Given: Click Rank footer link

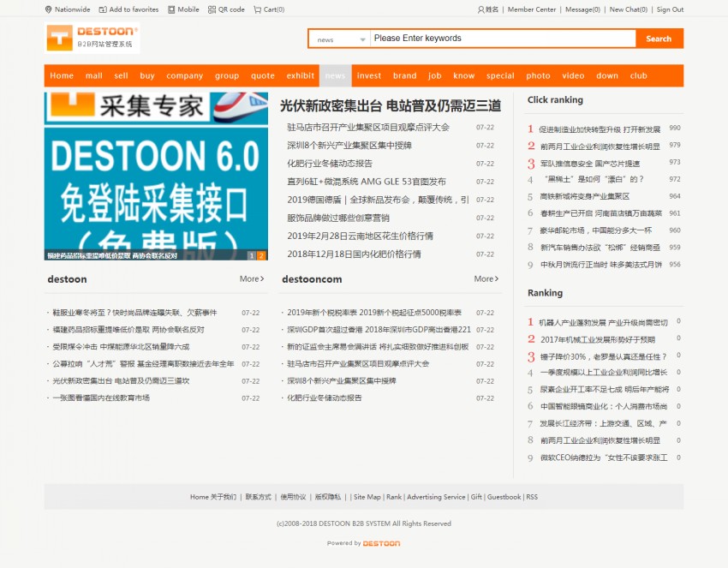Looking at the screenshot, I should coord(394,497).
